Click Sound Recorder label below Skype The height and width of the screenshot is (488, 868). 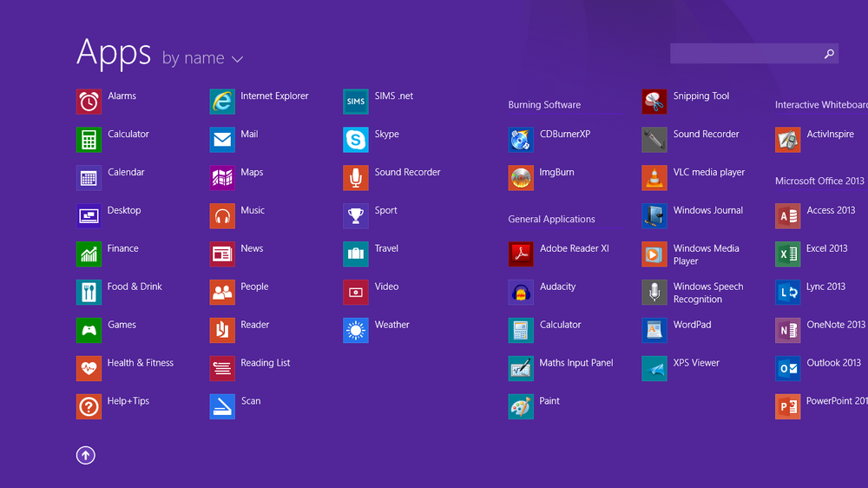[x=407, y=172]
